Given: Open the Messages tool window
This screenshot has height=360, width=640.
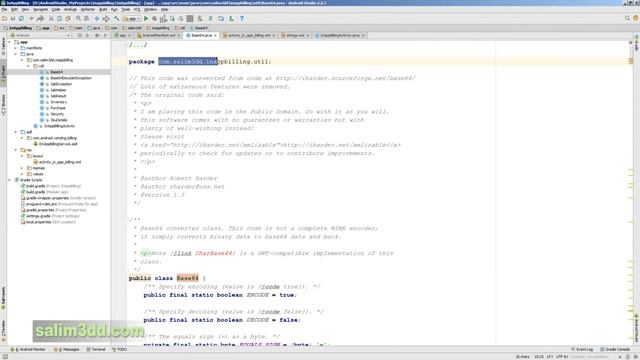Looking at the screenshot, I should coord(67,350).
